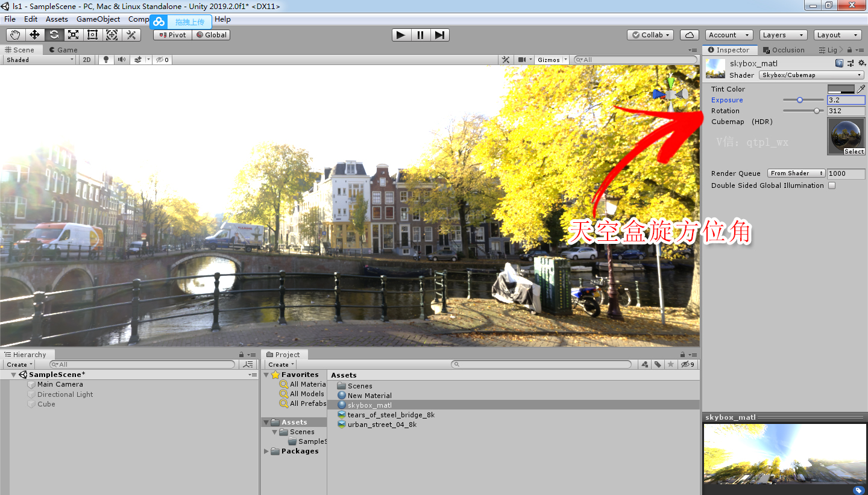Open the Shaded draw mode dropdown

click(40, 60)
